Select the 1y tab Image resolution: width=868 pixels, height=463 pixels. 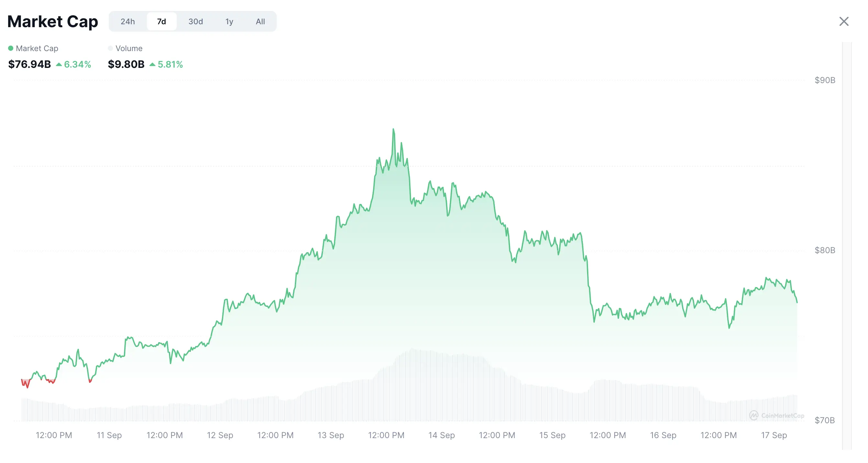click(x=229, y=21)
